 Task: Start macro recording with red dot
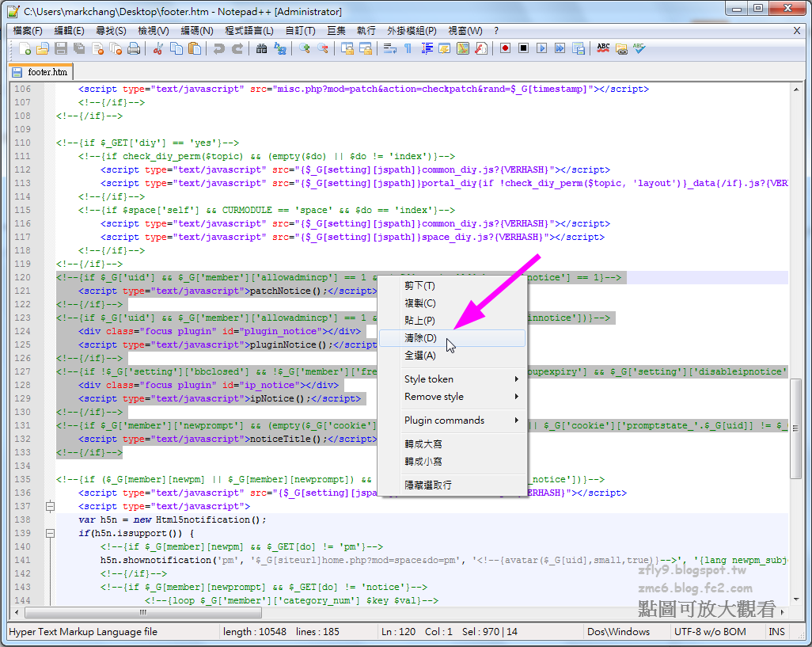coord(506,48)
